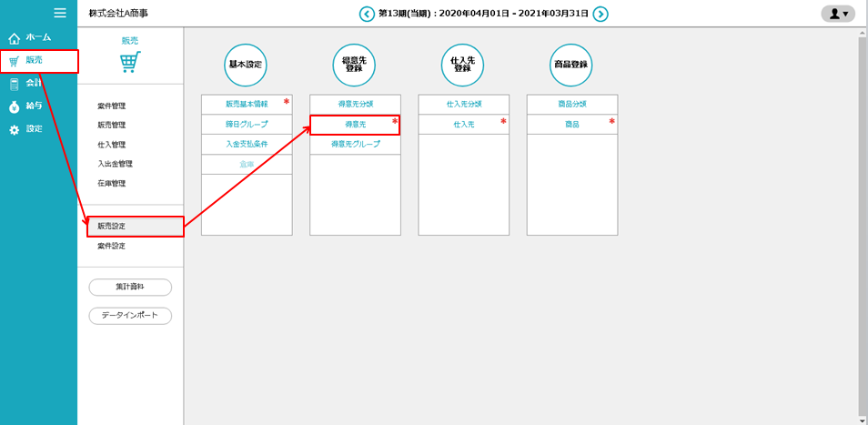Open the 商品分類 link under 商品登録
The width and height of the screenshot is (868, 425).
point(571,104)
